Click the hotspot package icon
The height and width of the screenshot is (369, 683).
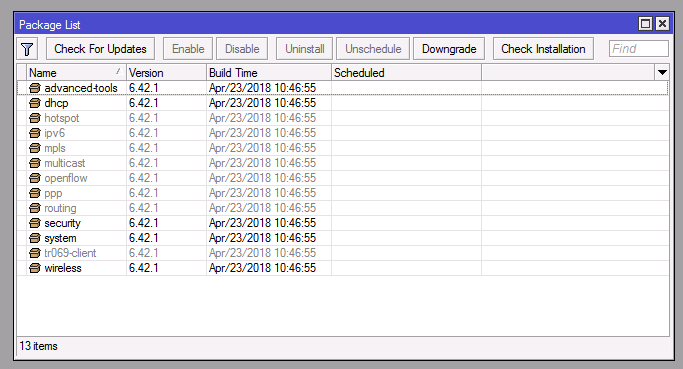tap(35, 118)
